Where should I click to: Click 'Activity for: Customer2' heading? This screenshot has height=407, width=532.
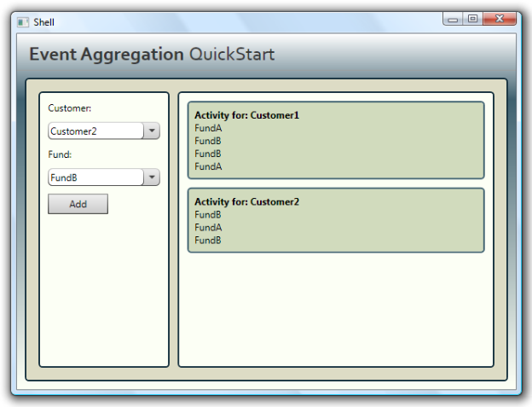246,202
